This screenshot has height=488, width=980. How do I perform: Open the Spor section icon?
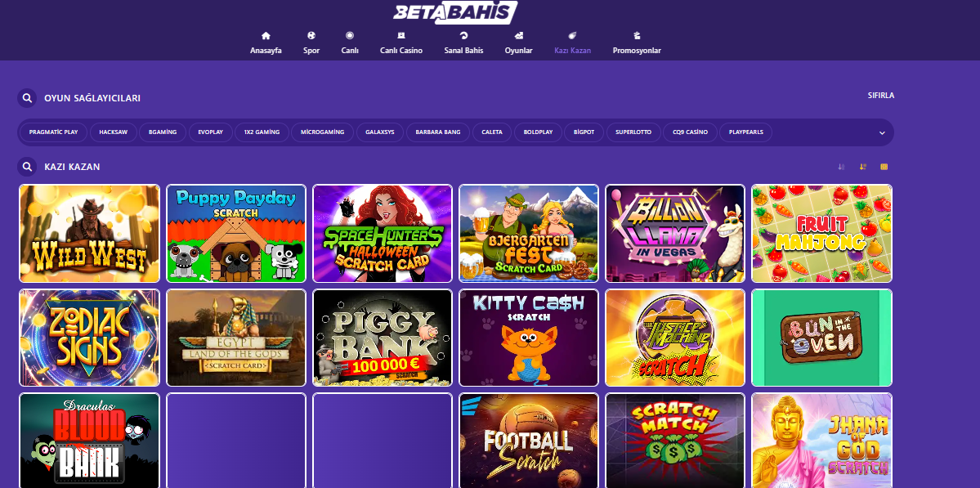311,36
